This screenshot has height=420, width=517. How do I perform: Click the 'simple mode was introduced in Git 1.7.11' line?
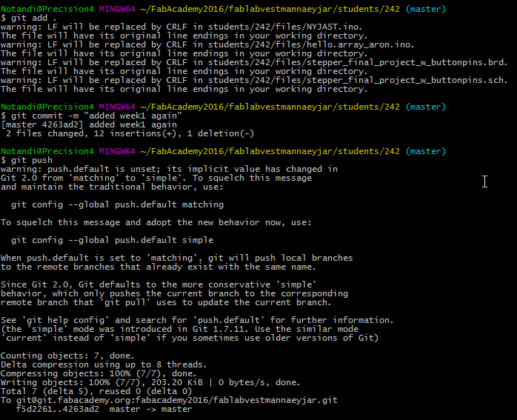pyautogui.click(x=180, y=329)
